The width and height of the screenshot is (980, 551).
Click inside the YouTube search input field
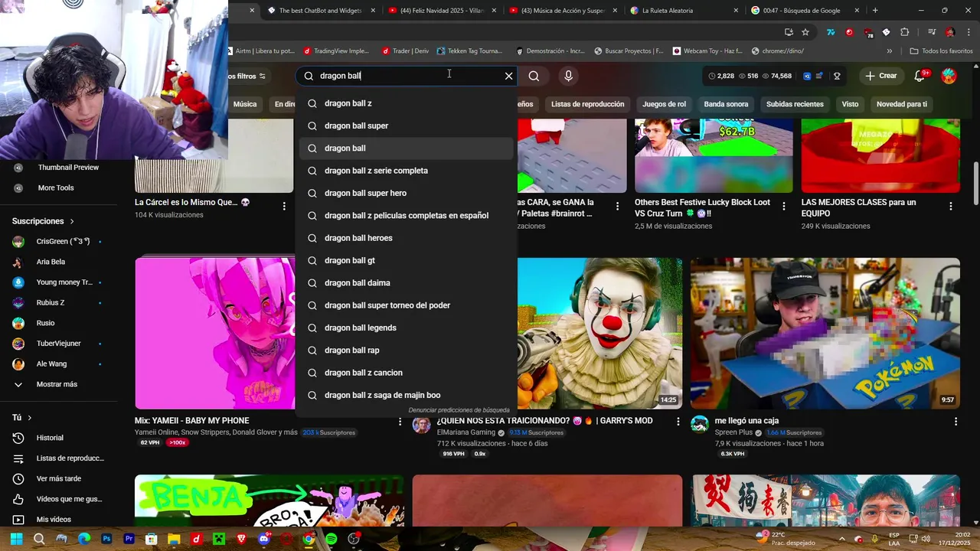click(406, 76)
